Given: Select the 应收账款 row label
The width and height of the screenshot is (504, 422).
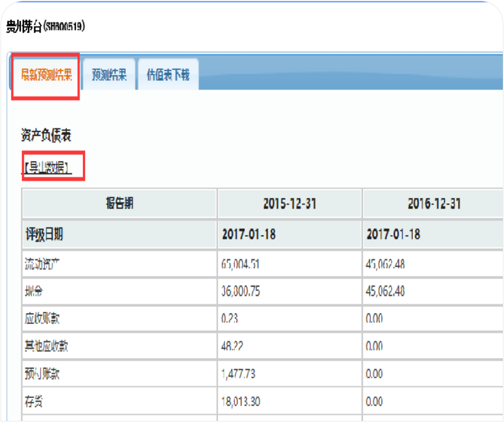Looking at the screenshot, I should (43, 319).
